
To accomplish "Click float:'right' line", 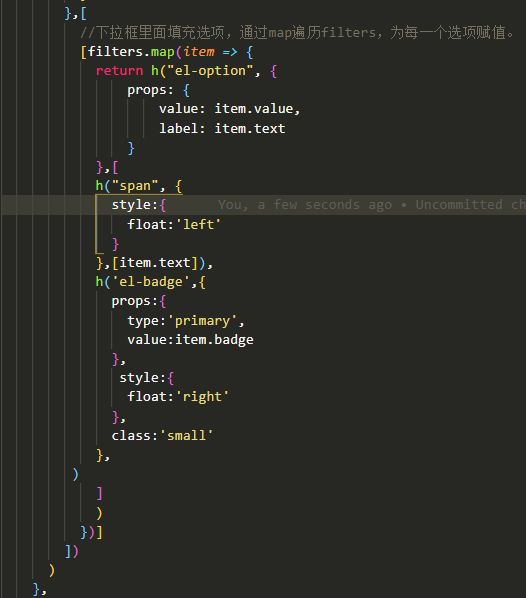I will (x=178, y=397).
